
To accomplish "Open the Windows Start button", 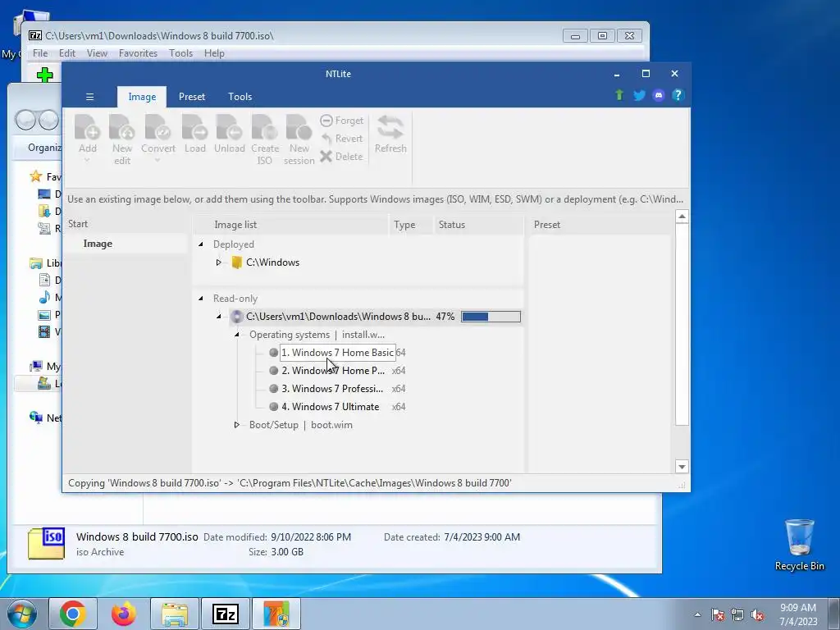I will point(21,614).
